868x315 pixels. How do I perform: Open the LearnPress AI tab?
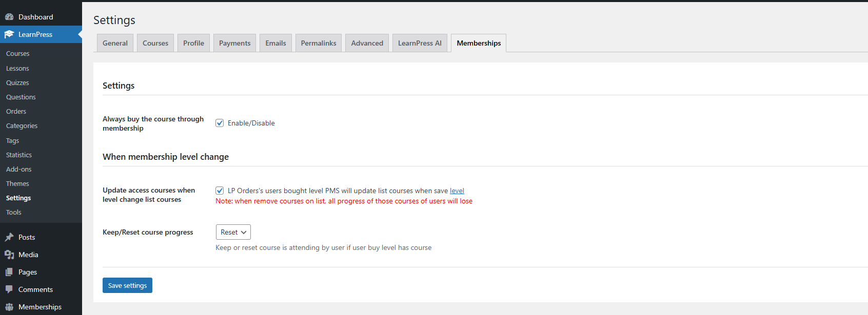point(420,43)
